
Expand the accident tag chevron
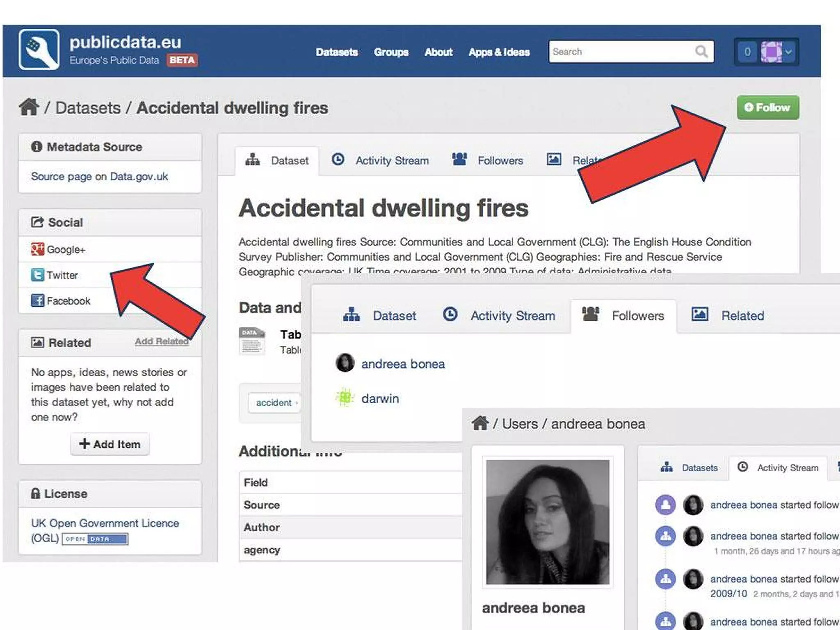297,403
